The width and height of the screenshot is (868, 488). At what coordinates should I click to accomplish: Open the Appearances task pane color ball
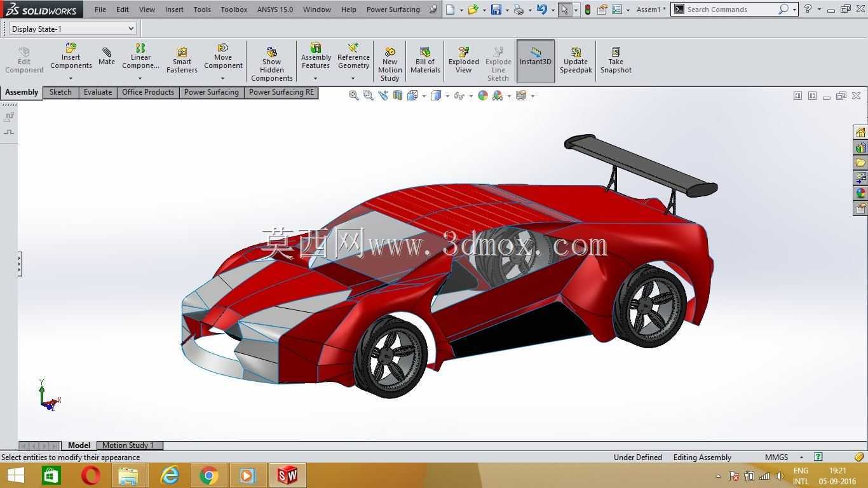click(860, 193)
